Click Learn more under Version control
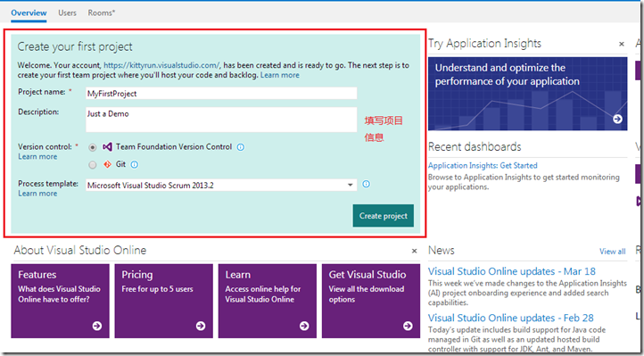Screen dimensions: 644x356 (x=37, y=156)
